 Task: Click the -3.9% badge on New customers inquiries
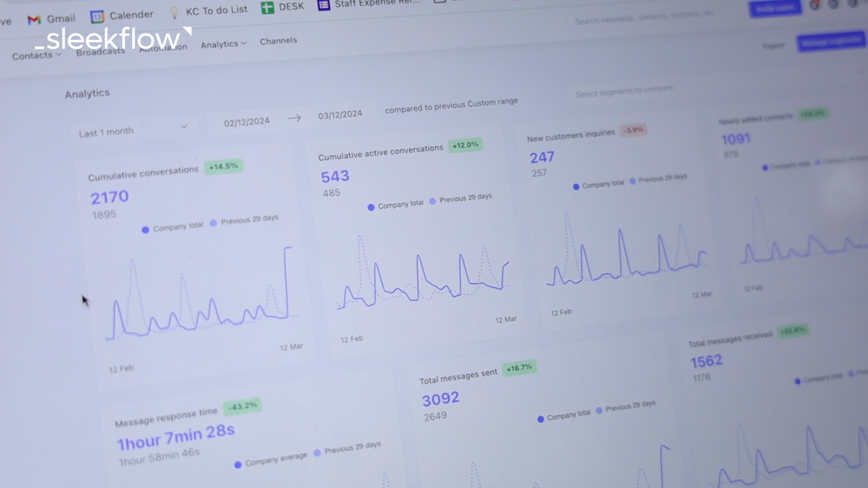coord(633,131)
